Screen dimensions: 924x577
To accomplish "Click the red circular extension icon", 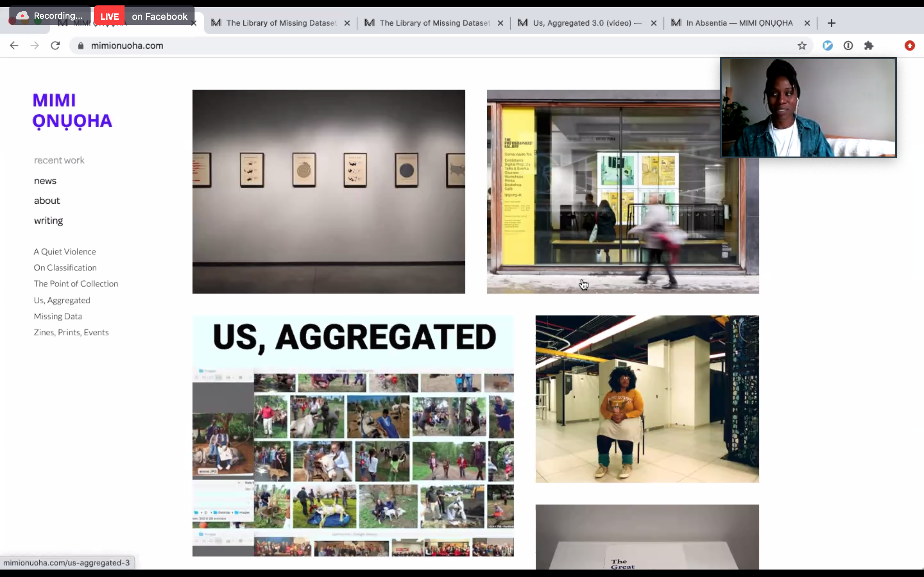I will (910, 46).
